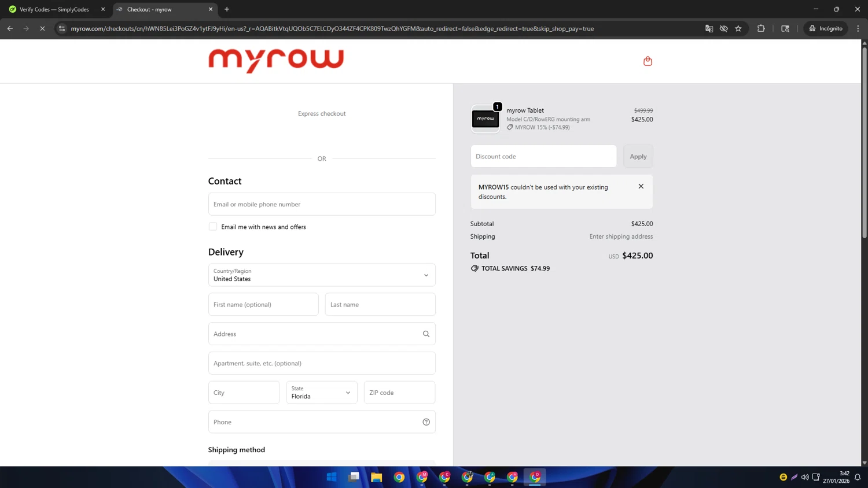Bookmark this page with the star icon
868x488 pixels.
[x=738, y=28]
